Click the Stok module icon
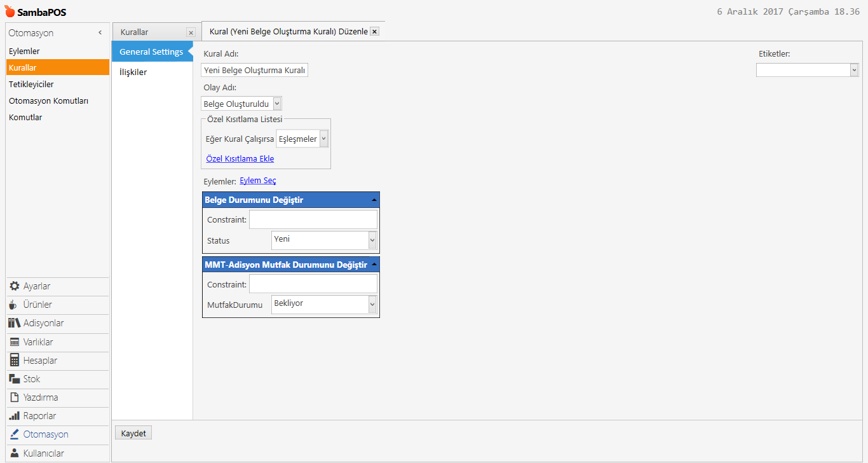Image resolution: width=868 pixels, height=463 pixels. pyautogui.click(x=15, y=378)
